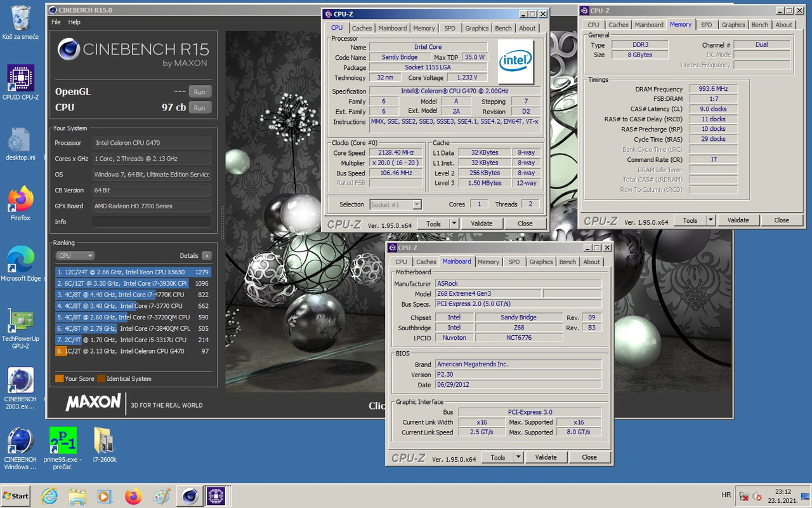This screenshot has width=812, height=508.
Task: Click Validate in the CPU-Z Mainboard window
Action: (x=546, y=457)
